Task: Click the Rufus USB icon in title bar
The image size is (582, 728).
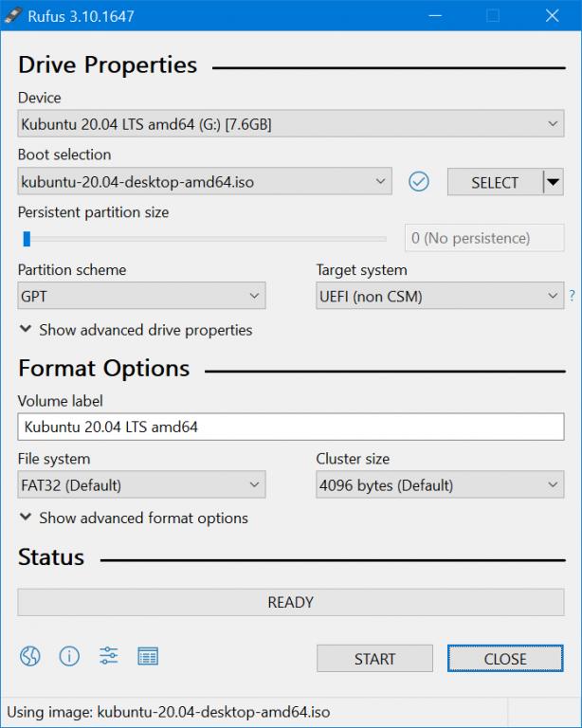Action: click(12, 15)
